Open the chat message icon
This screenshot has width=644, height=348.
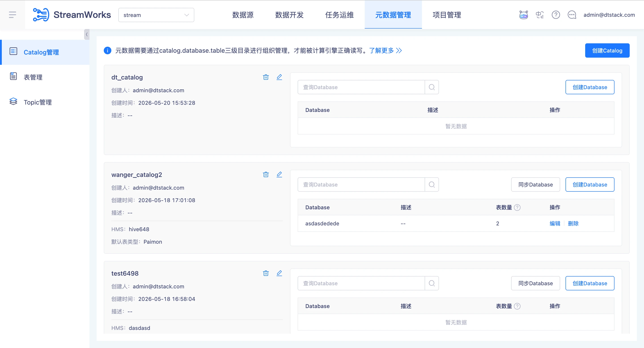click(572, 15)
